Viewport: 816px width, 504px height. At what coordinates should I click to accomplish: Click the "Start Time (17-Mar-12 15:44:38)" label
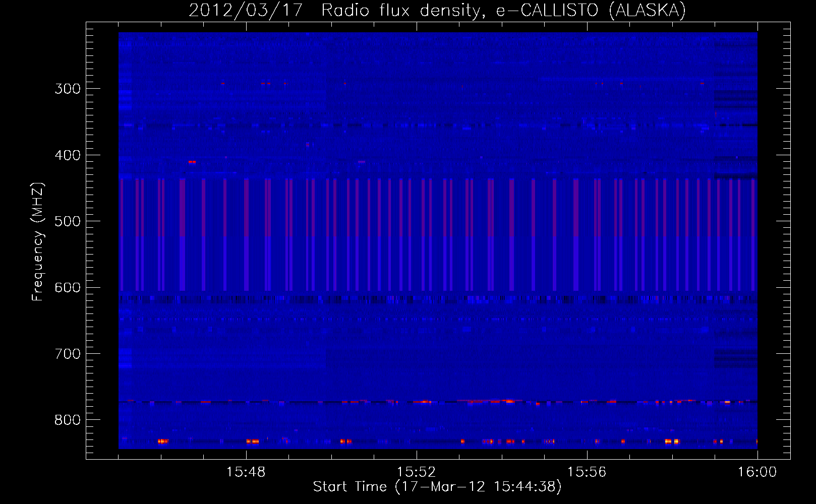coord(437,487)
